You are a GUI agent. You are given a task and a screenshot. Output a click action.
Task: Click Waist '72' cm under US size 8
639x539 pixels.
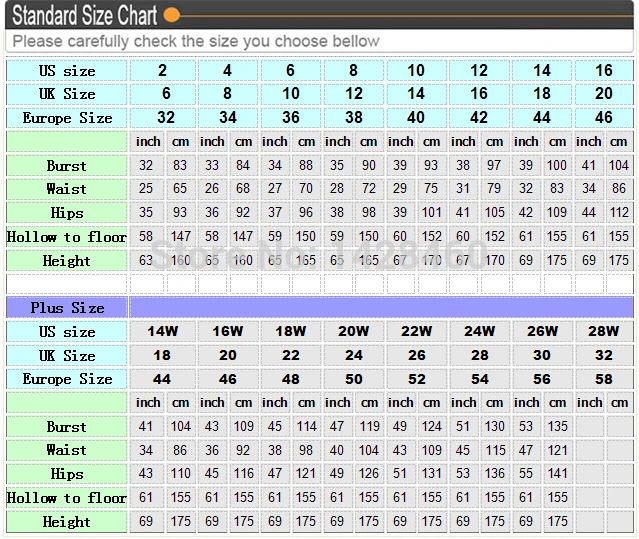point(369,188)
